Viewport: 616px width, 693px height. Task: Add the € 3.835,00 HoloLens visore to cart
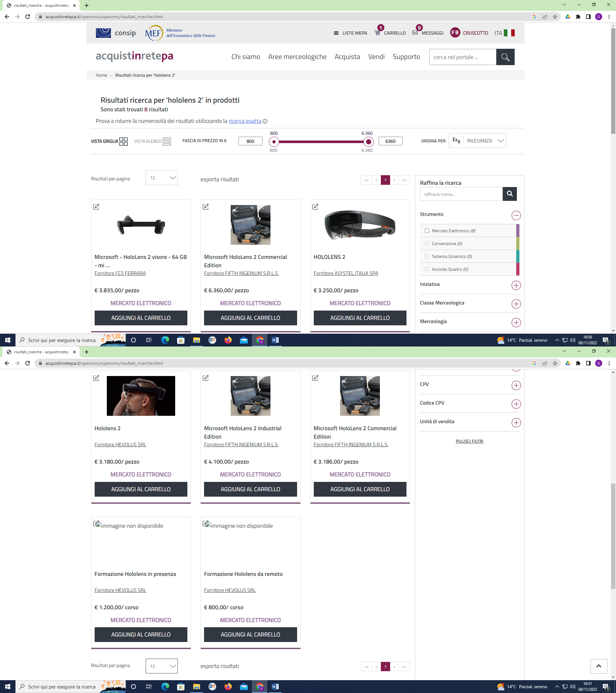(x=141, y=318)
